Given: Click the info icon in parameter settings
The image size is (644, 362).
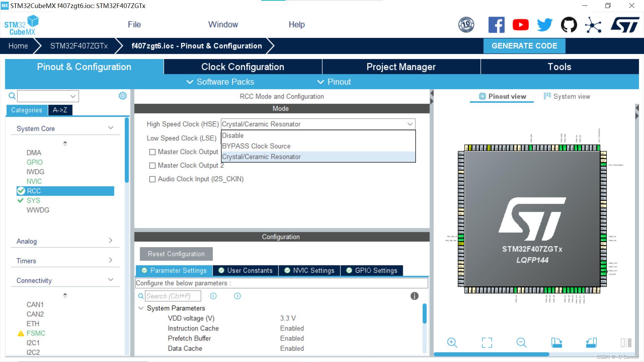Looking at the screenshot, I should click(414, 296).
